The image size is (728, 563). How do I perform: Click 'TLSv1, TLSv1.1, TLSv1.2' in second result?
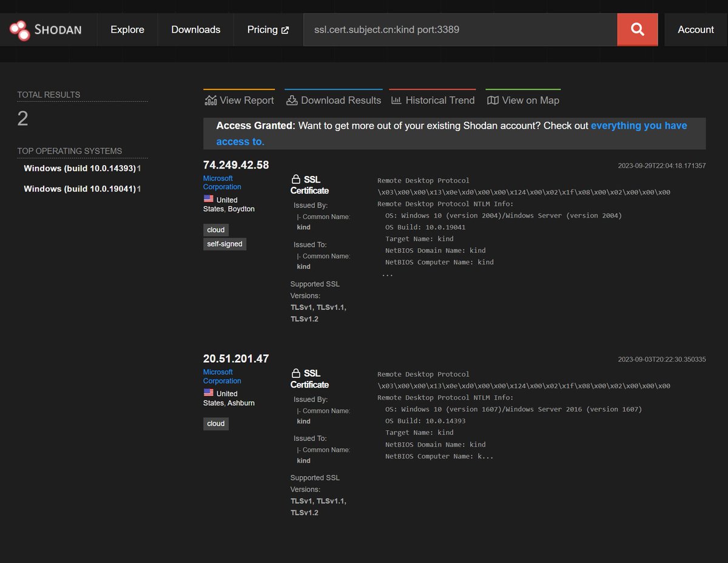(x=318, y=507)
